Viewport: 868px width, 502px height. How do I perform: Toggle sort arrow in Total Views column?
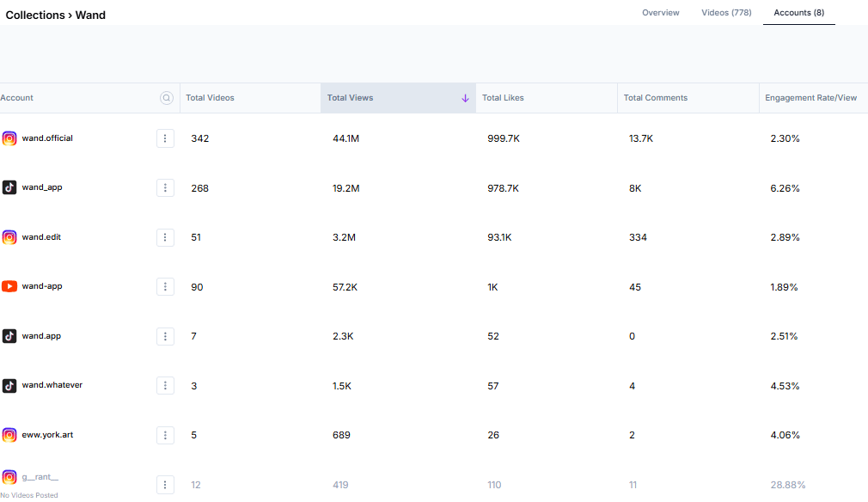pos(465,98)
